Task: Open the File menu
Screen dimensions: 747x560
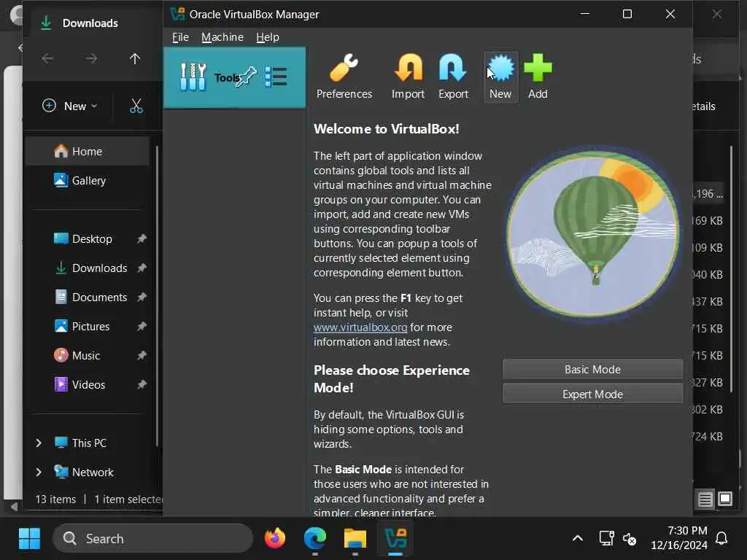Action: tap(180, 37)
